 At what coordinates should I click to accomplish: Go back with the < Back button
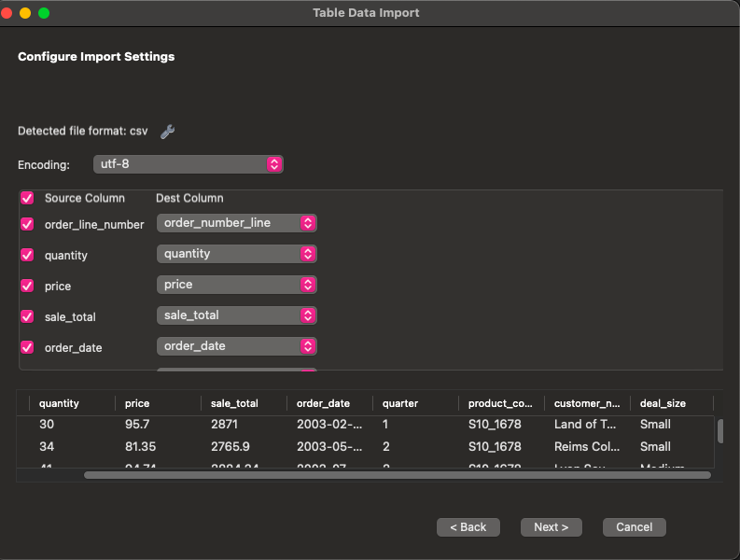click(468, 527)
